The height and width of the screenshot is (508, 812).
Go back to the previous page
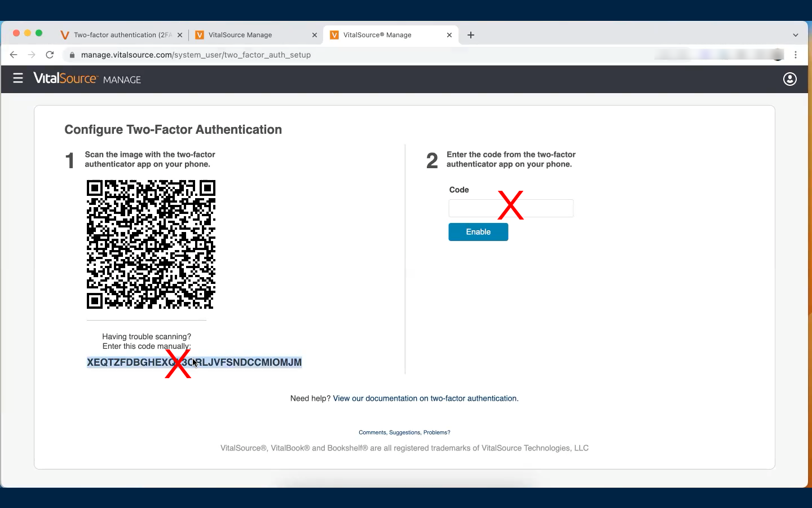(x=14, y=55)
